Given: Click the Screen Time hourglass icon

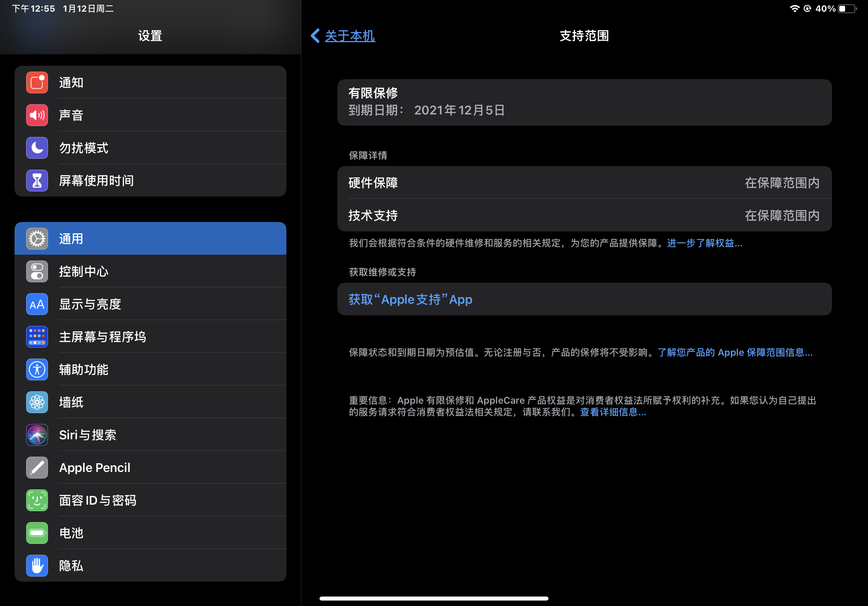Looking at the screenshot, I should tap(37, 181).
